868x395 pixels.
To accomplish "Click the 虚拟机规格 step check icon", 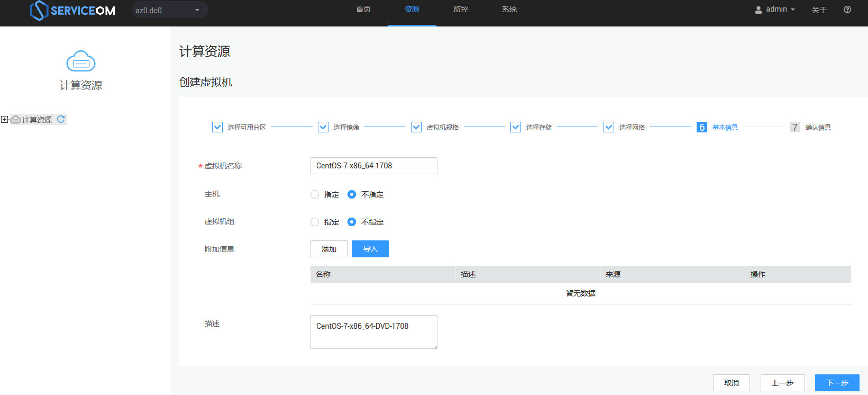I will (x=416, y=127).
